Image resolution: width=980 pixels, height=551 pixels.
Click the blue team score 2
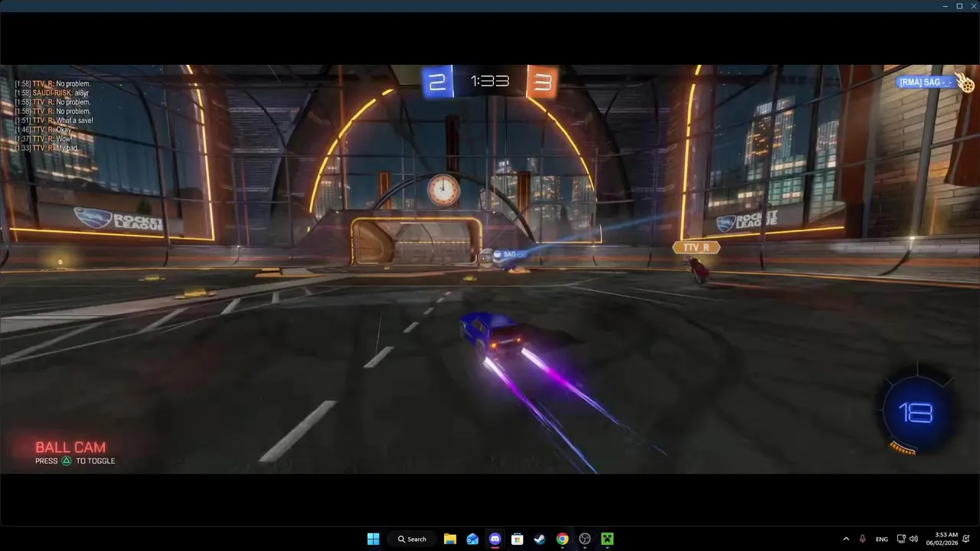[x=437, y=82]
